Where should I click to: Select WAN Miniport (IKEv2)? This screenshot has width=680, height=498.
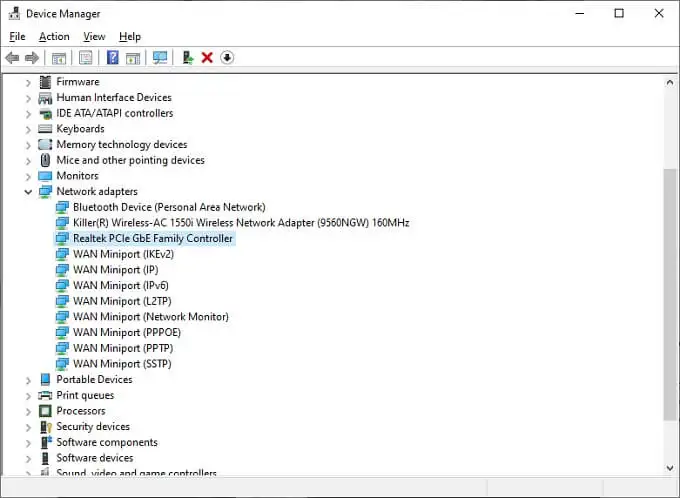click(x=123, y=254)
